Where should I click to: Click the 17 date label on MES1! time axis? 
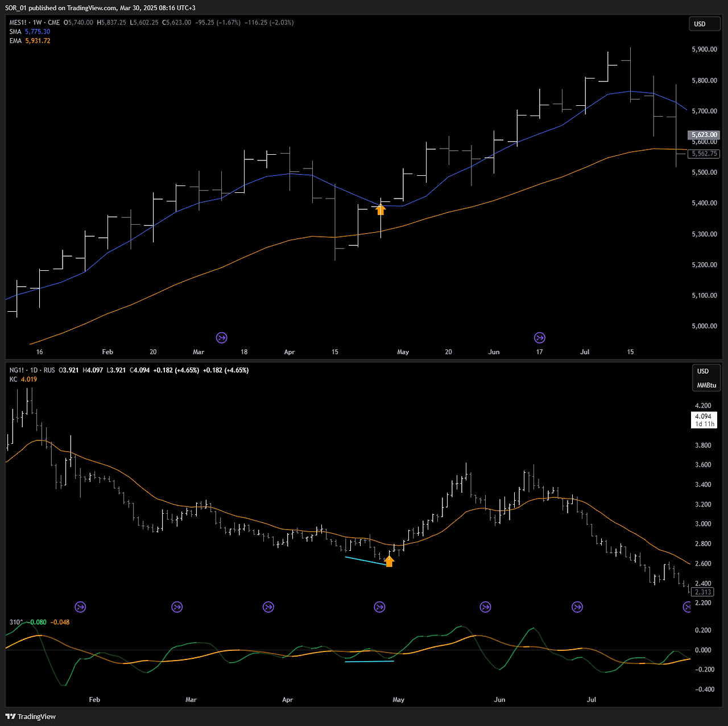539,352
